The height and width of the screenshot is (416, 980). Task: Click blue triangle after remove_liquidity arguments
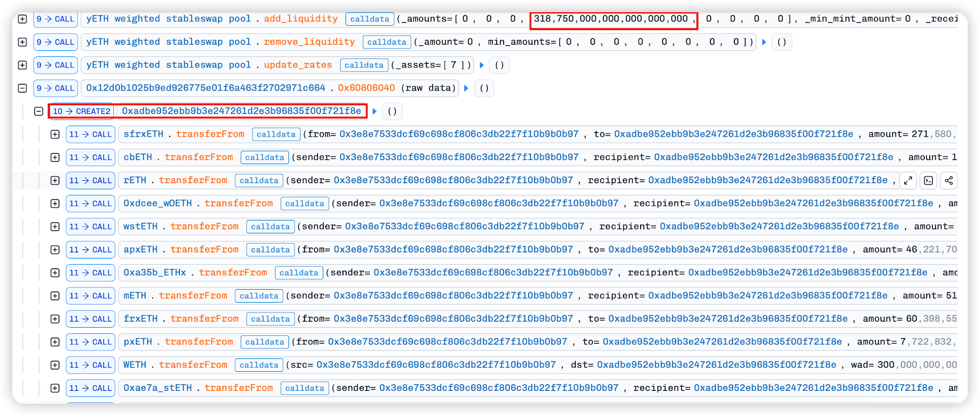coord(764,42)
